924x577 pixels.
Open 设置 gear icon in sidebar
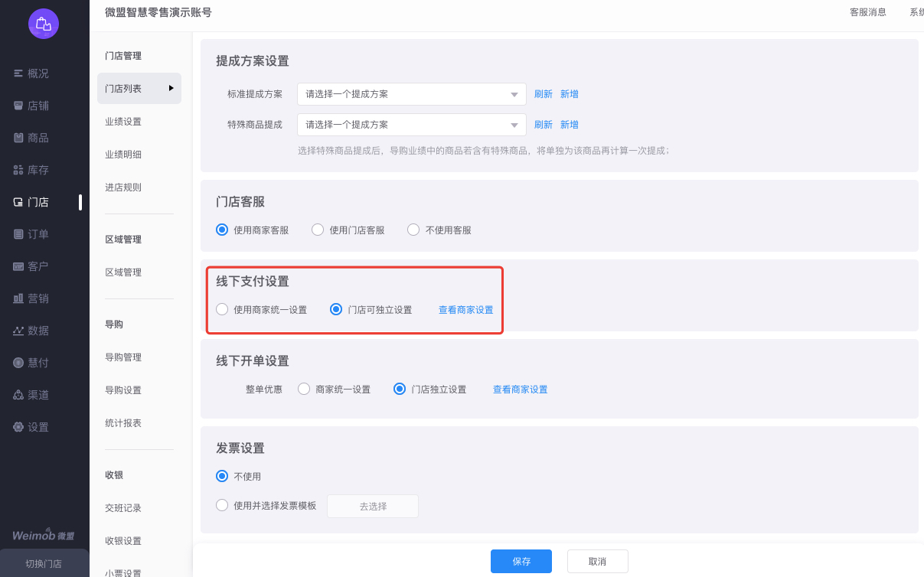click(18, 427)
